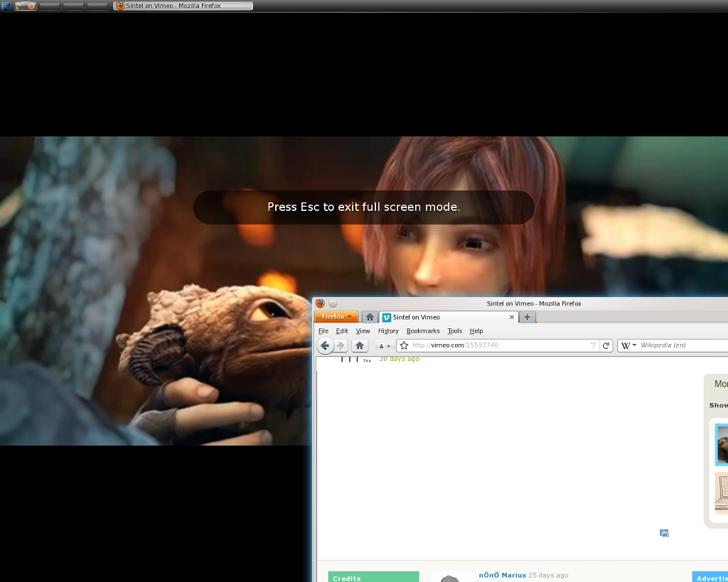The height and width of the screenshot is (582, 728).
Task: Open the Bookmarks menu
Action: [x=423, y=331]
